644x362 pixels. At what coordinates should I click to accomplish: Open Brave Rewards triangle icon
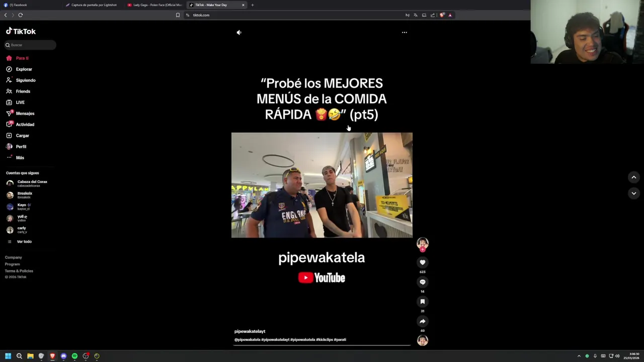[450, 15]
